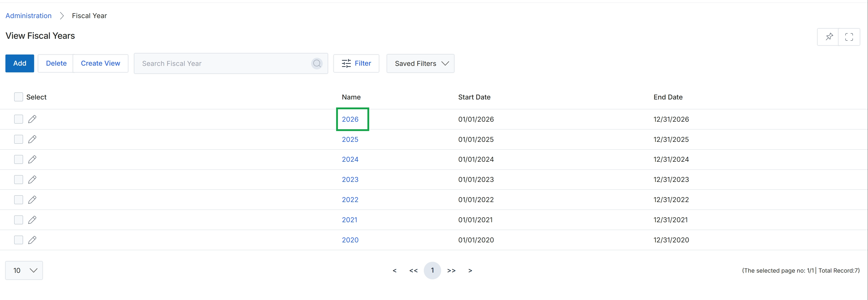Edit fiscal year 2022 pencil icon
This screenshot has width=868, height=300.
(x=32, y=199)
